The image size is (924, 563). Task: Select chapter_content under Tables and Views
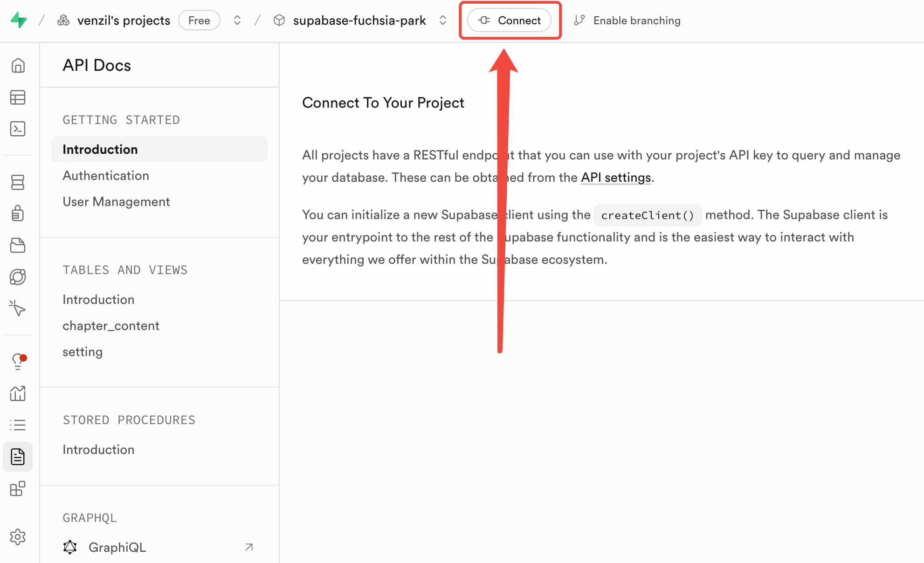point(111,326)
